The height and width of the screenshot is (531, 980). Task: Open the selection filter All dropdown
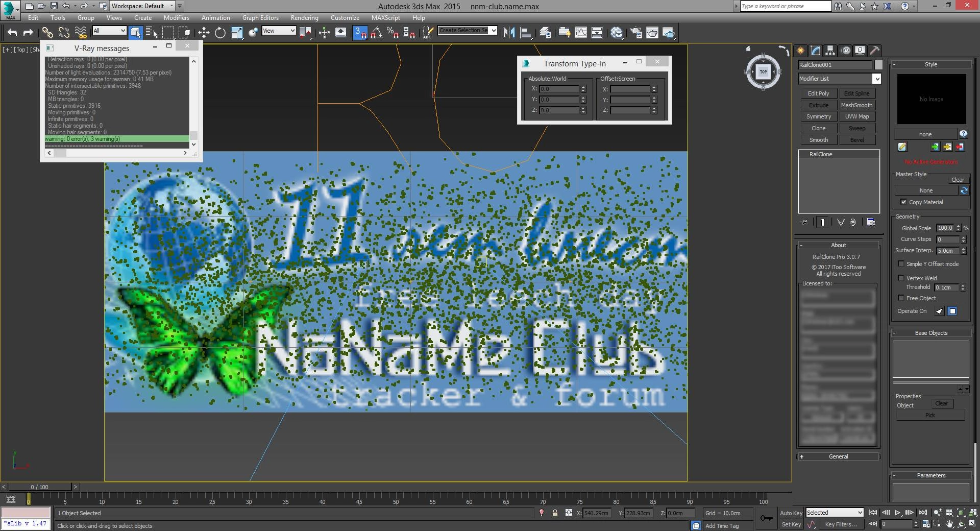109,31
